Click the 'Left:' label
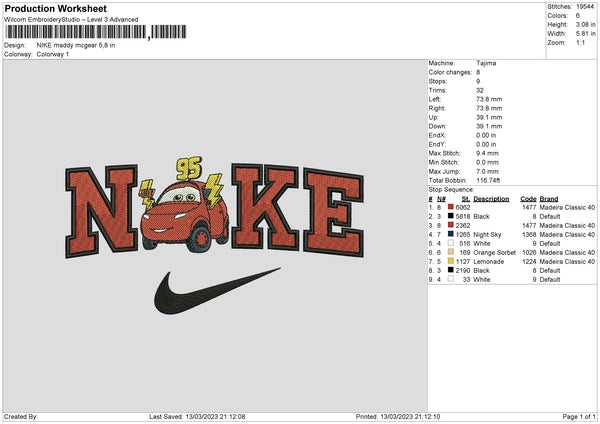This screenshot has height=424, width=600. [x=435, y=99]
